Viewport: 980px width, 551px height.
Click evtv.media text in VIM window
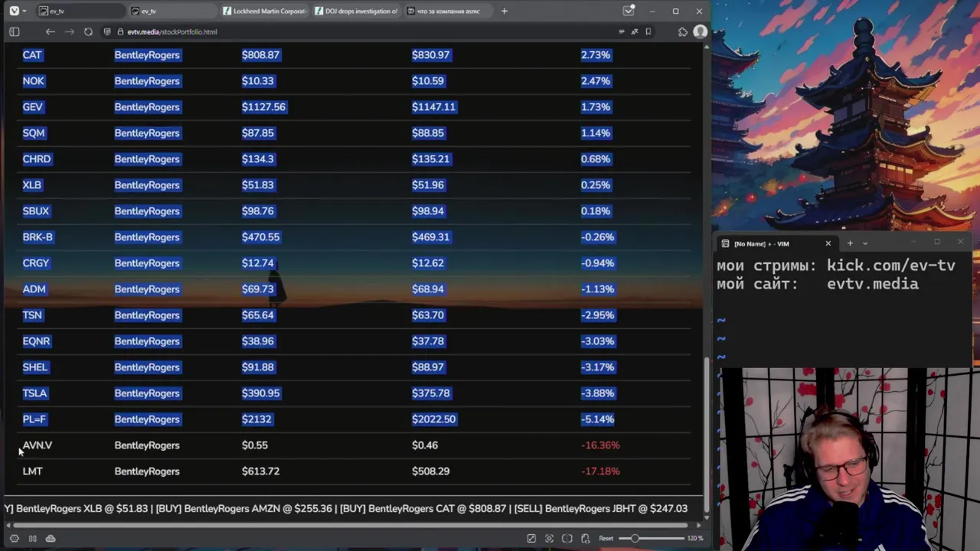[873, 284]
